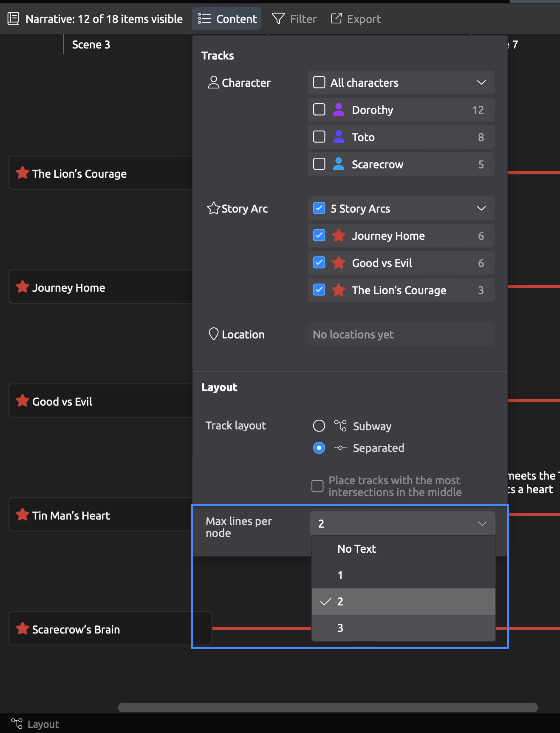Click the Layout button in the status bar
Screen dimensions: 560x733
35,724
